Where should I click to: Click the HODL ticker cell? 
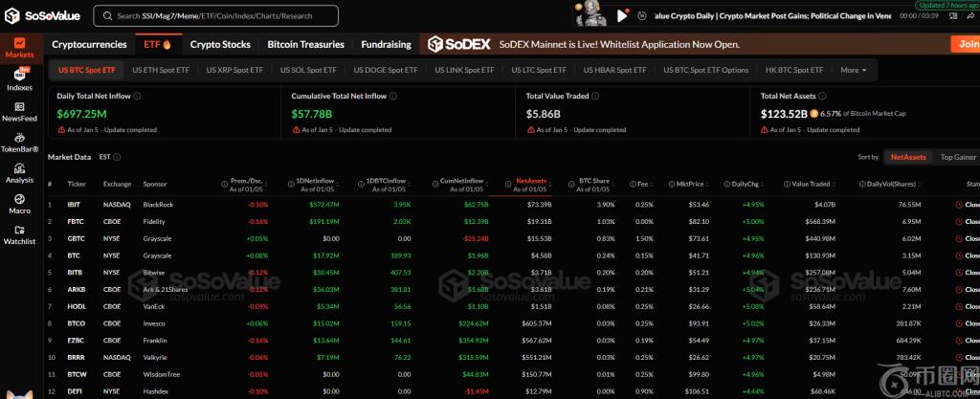[76, 306]
